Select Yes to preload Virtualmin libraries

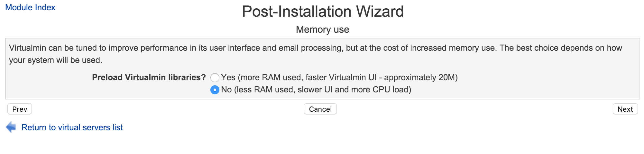point(215,78)
